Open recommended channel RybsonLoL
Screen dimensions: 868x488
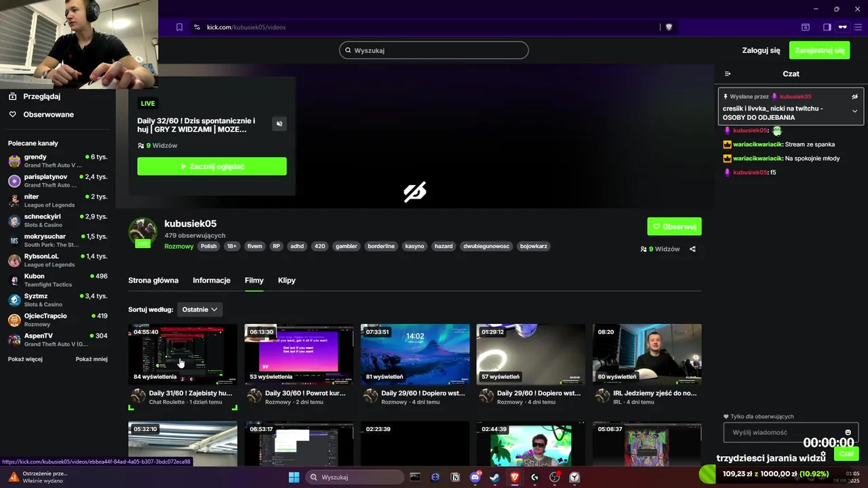coord(58,260)
